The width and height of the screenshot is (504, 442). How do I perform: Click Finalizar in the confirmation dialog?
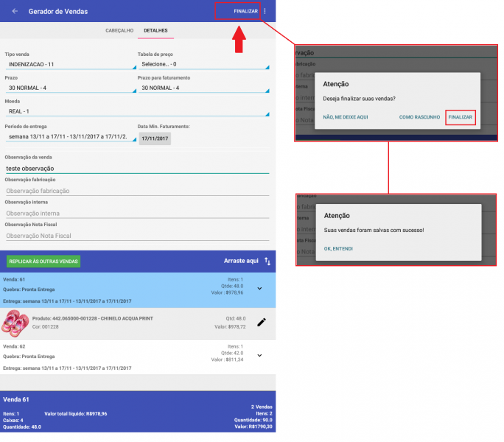(460, 117)
